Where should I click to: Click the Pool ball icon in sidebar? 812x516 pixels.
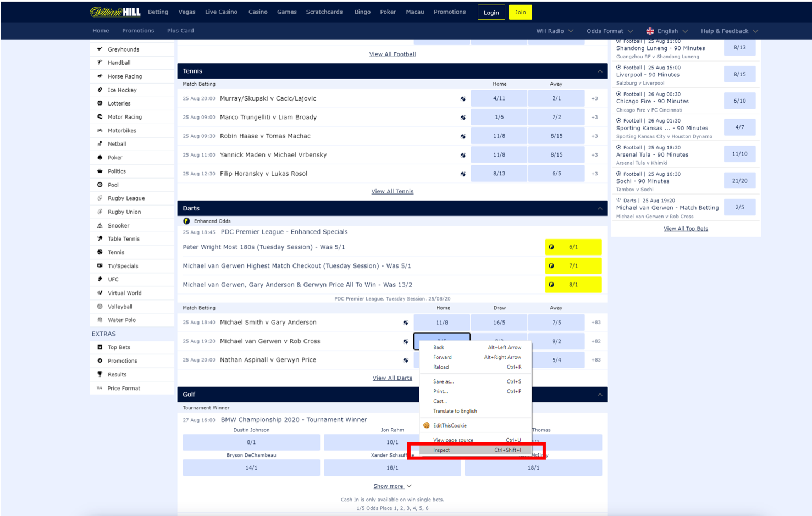pos(100,185)
